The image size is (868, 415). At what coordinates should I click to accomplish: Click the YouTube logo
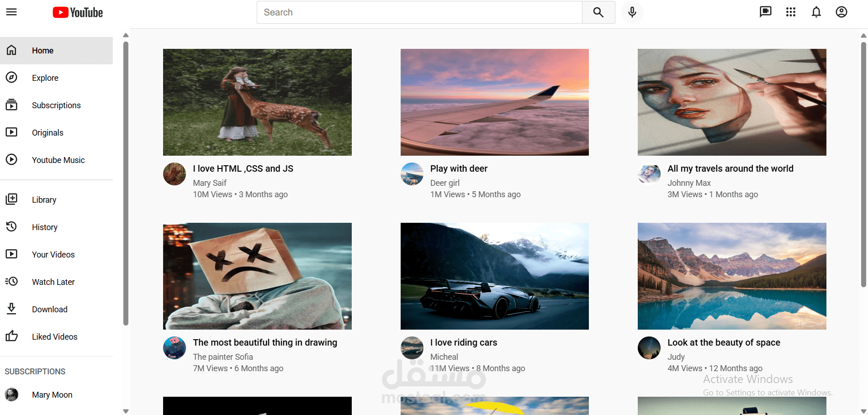tap(78, 12)
